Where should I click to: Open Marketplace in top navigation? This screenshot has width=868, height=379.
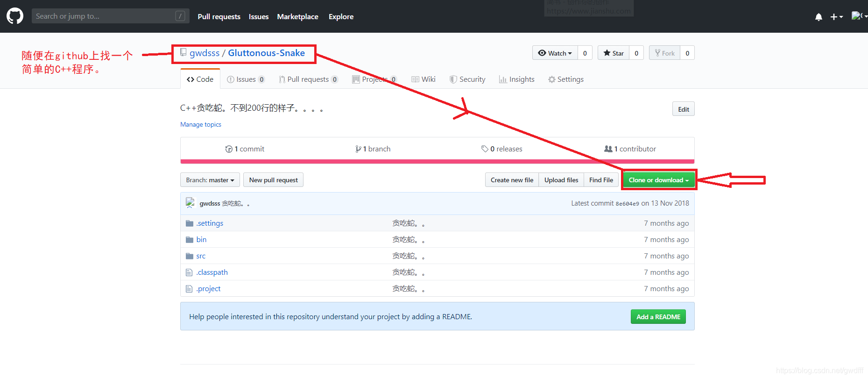297,16
